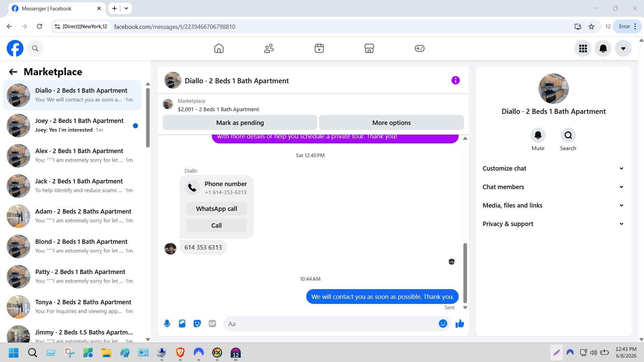Open conversation information purple icon
644x362 pixels.
(456, 80)
